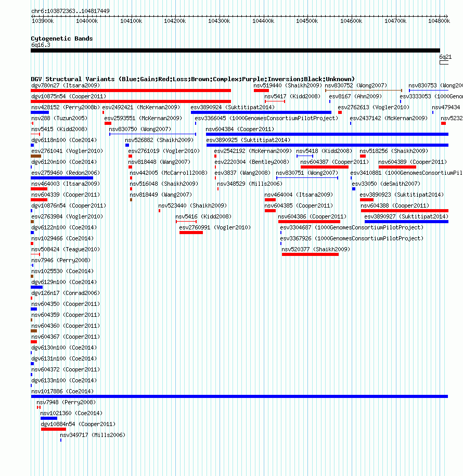Screen dimensions: 463x476
Task: Select nsv1029466 (Coe2014) label
Action: tap(62, 239)
